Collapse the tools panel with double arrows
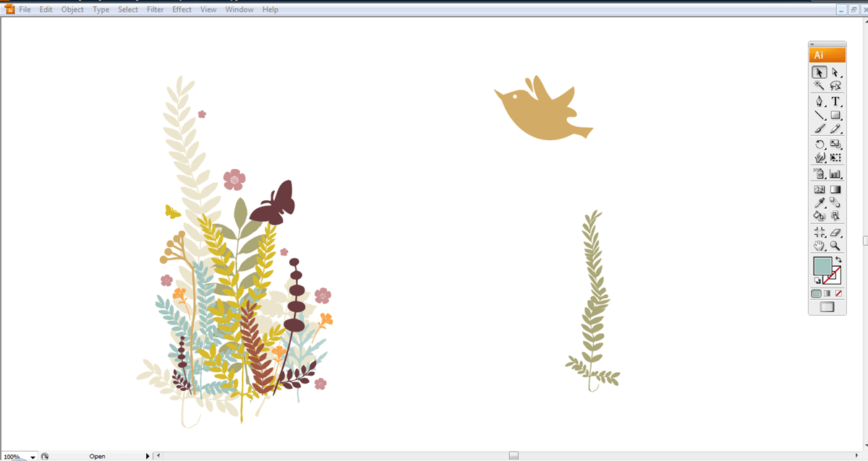This screenshot has width=868, height=461. point(812,44)
